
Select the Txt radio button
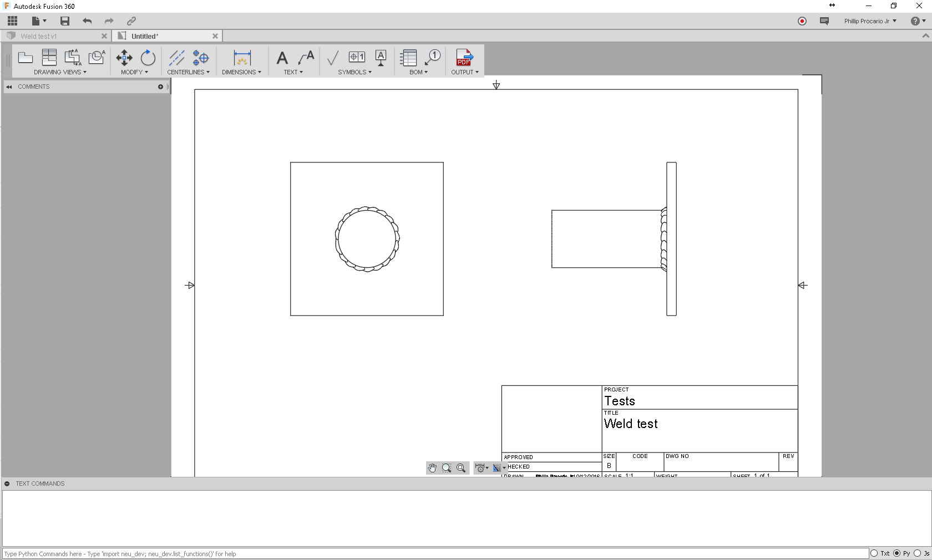(x=874, y=553)
